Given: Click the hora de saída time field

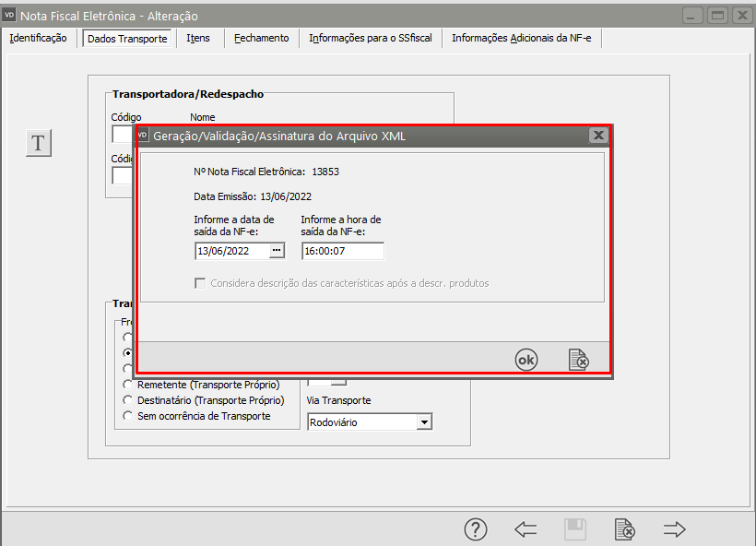Looking at the screenshot, I should pyautogui.click(x=342, y=251).
